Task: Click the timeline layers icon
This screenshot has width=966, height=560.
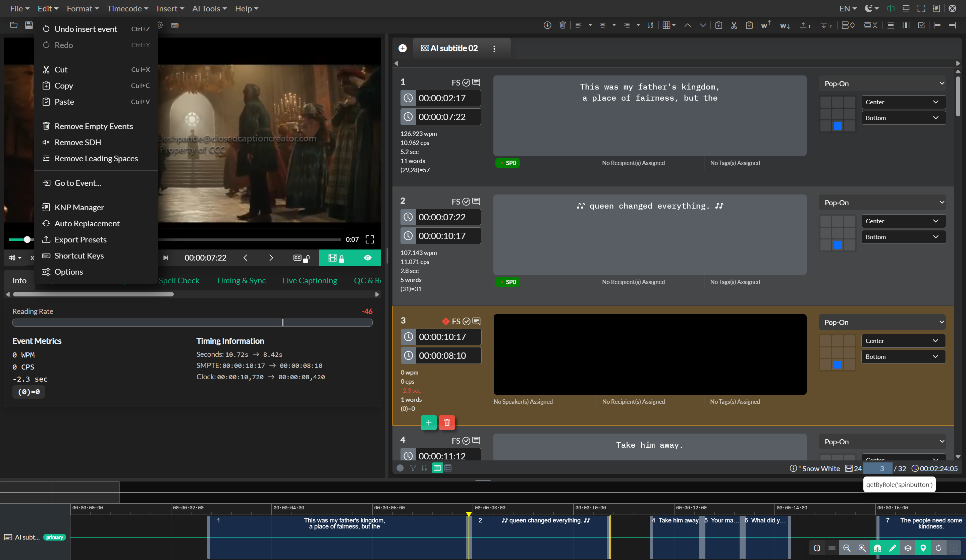Action: pyautogui.click(x=908, y=548)
